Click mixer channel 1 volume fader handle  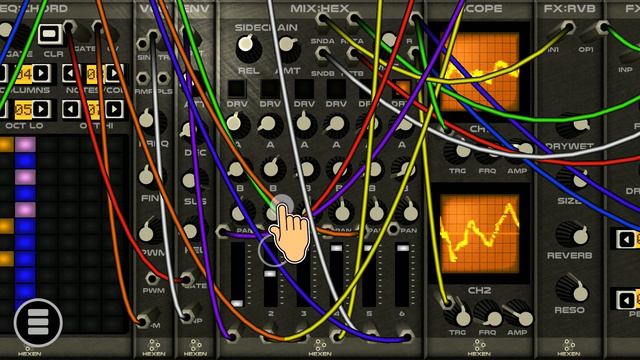237,303
